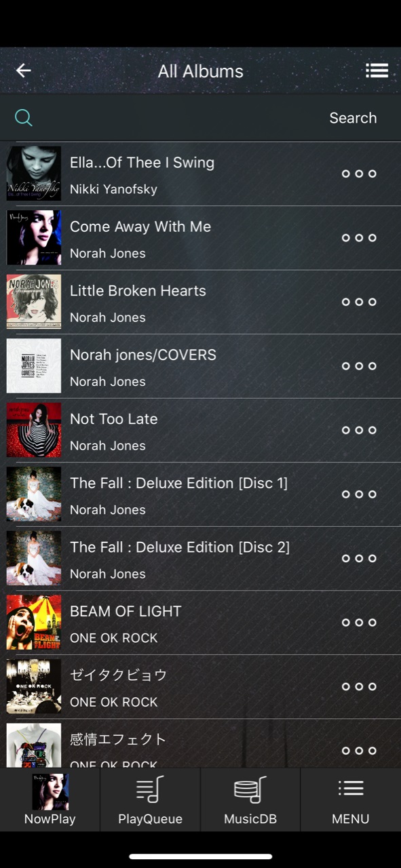
Task: Select the ゼイタクビョウ album by ONE OK ROCK
Action: pos(200,686)
